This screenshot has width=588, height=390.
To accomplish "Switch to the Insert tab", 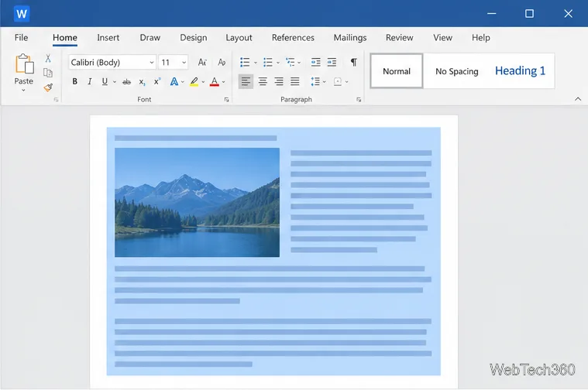I will point(108,37).
